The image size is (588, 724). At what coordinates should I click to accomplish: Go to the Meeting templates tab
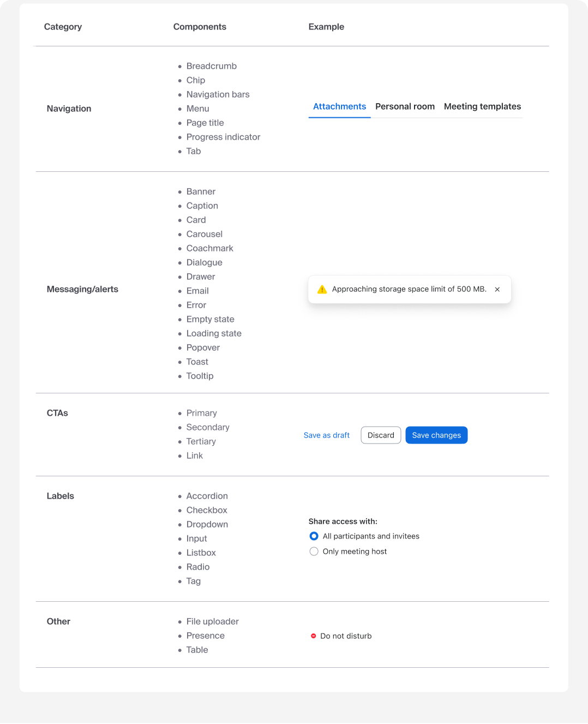point(482,106)
